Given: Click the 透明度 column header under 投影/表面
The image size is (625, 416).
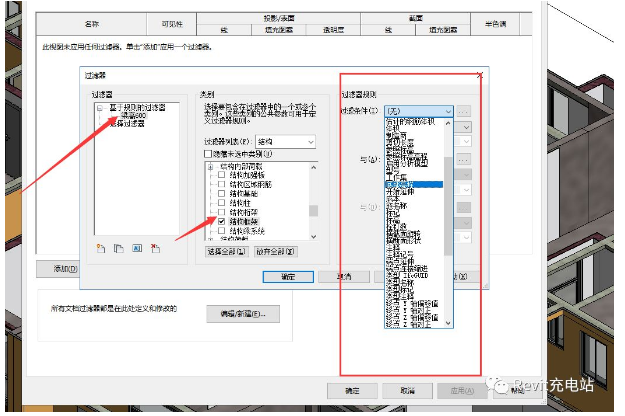Looking at the screenshot, I should pos(333,29).
